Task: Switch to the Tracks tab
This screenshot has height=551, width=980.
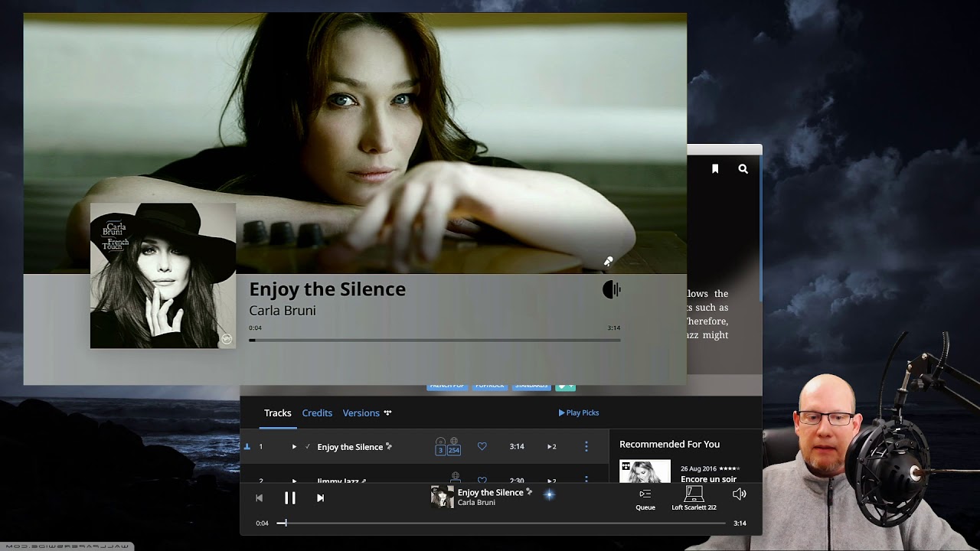Action: [278, 413]
